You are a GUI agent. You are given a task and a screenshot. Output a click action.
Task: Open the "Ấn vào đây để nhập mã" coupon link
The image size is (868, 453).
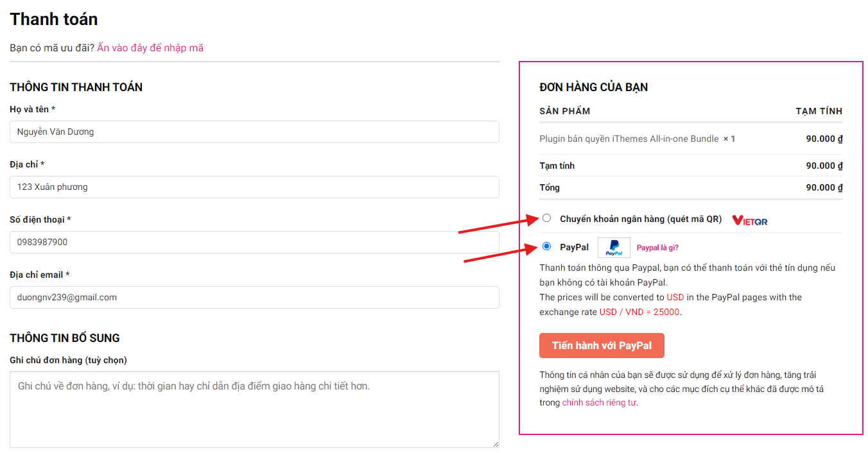coord(150,48)
